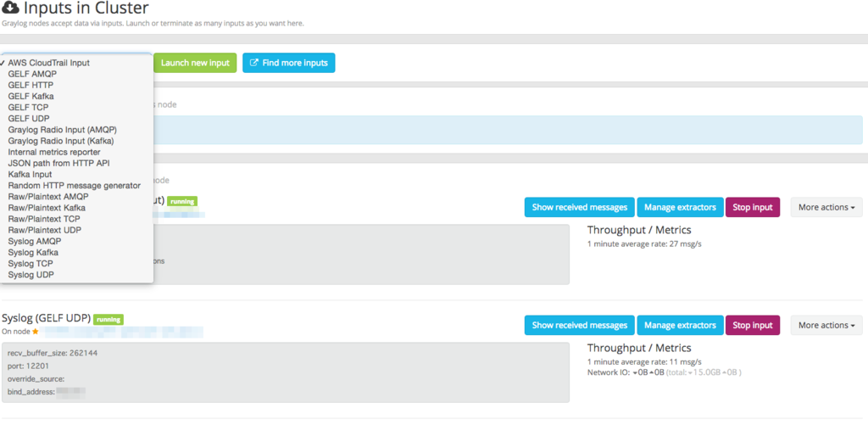Click recv_buffer_size: 262144 value
868x425 pixels.
pyautogui.click(x=53, y=352)
